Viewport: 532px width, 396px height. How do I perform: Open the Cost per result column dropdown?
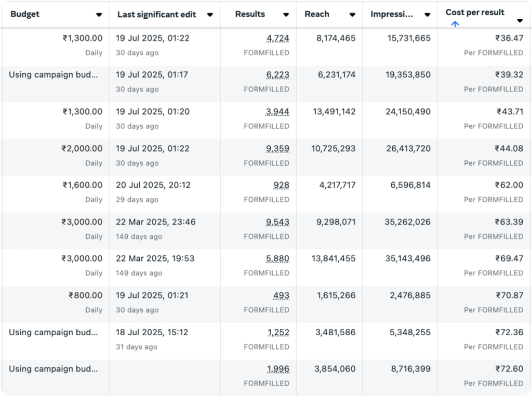pos(520,21)
